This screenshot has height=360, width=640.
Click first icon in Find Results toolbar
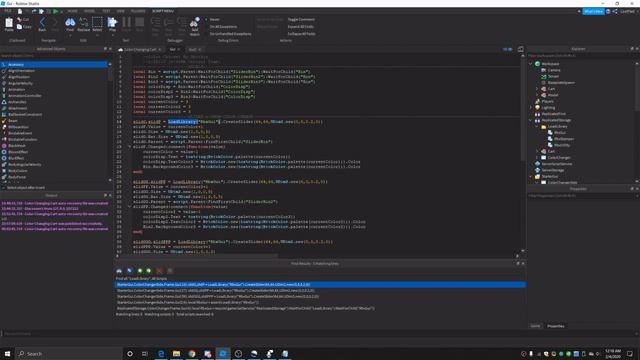coord(119,271)
